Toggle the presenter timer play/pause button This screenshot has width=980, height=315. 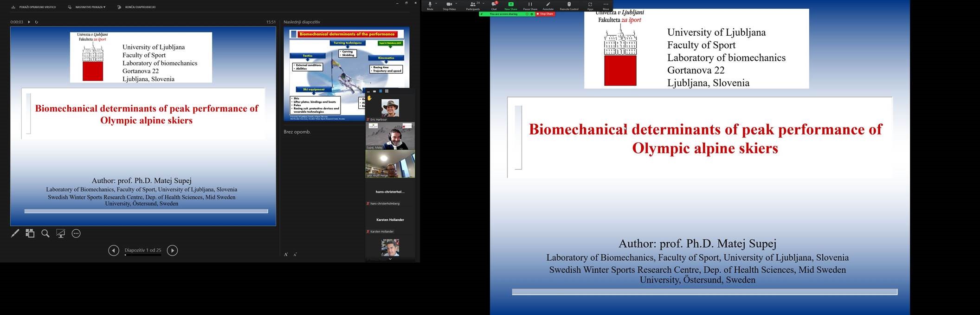point(29,22)
